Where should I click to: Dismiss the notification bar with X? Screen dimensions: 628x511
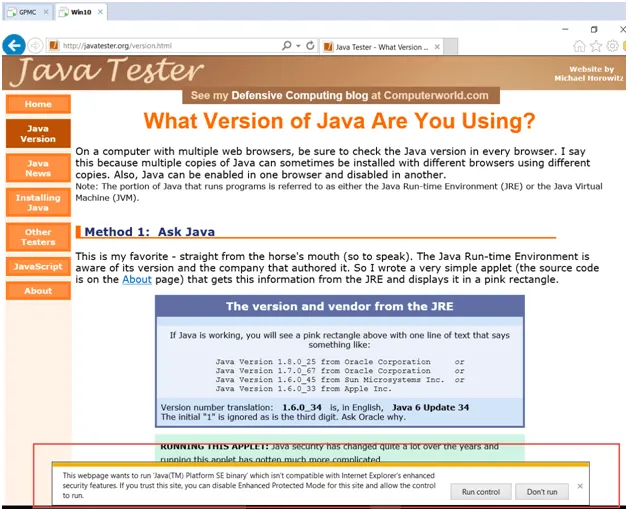(580, 487)
